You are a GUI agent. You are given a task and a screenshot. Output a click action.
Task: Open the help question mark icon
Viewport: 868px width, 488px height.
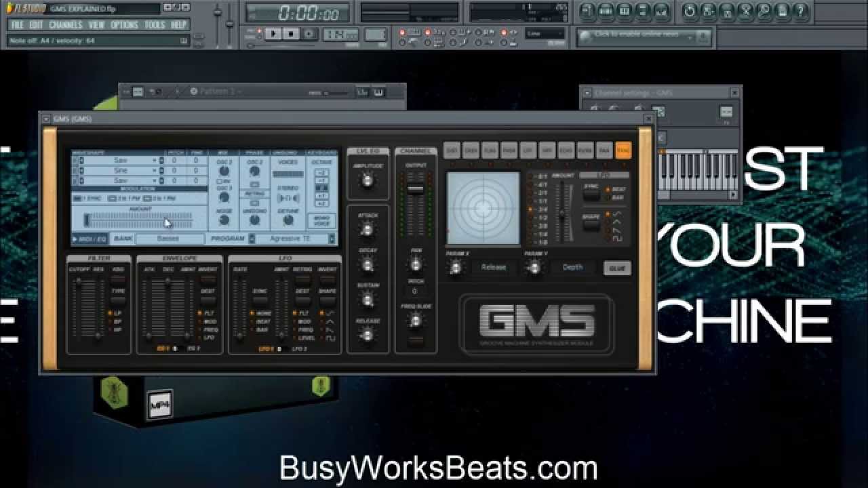pyautogui.click(x=801, y=11)
